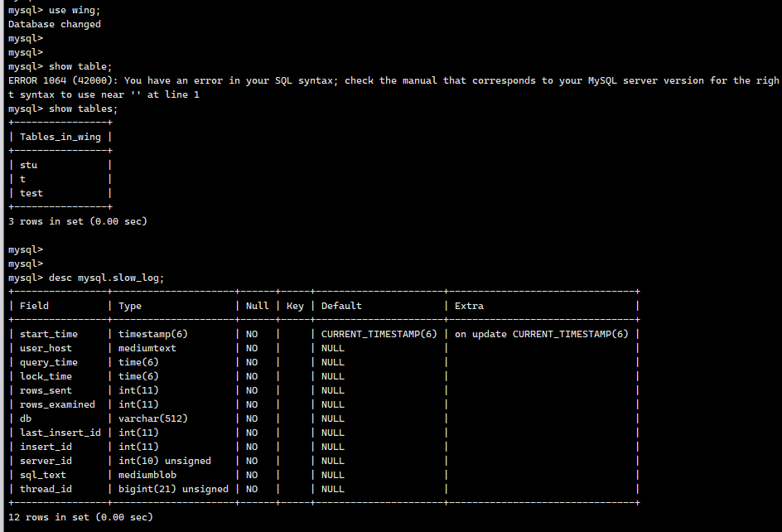
Task: Click the 'stu' table name
Action: point(28,165)
